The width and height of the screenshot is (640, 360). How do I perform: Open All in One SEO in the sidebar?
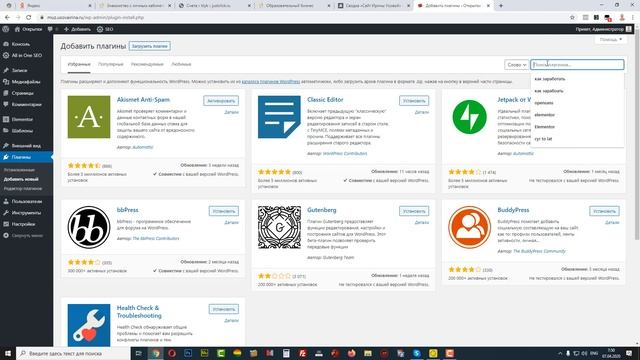(27, 55)
